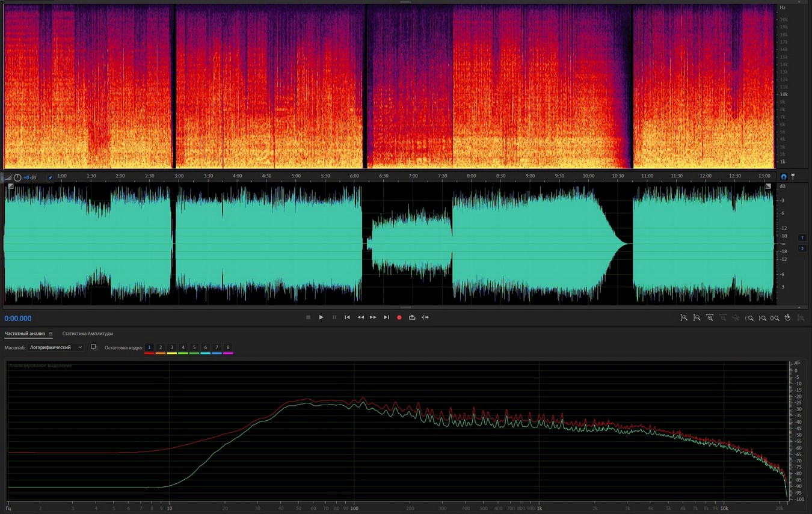Toggle the Loop Playback icon
Image resolution: width=812 pixels, height=514 pixels.
(412, 317)
